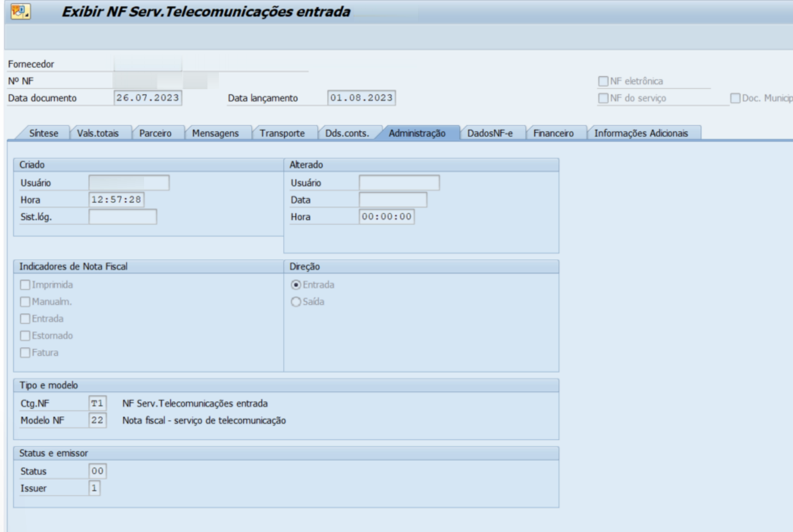The height and width of the screenshot is (532, 793).
Task: Select the Mensagens tab
Action: pyautogui.click(x=215, y=133)
